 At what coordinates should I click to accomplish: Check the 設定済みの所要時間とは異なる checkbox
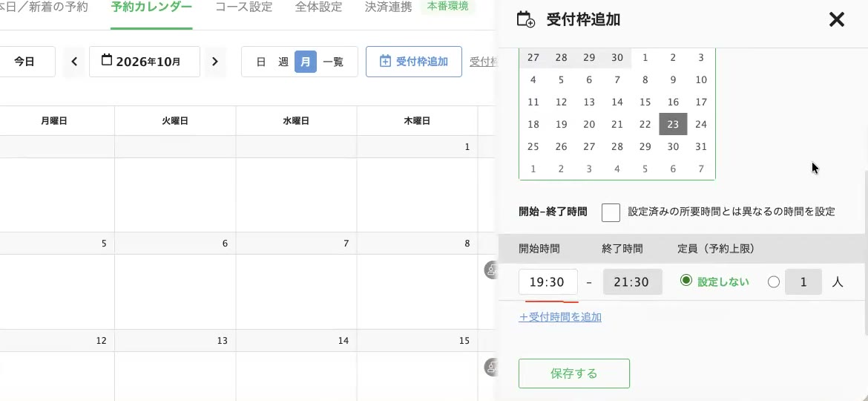click(611, 212)
